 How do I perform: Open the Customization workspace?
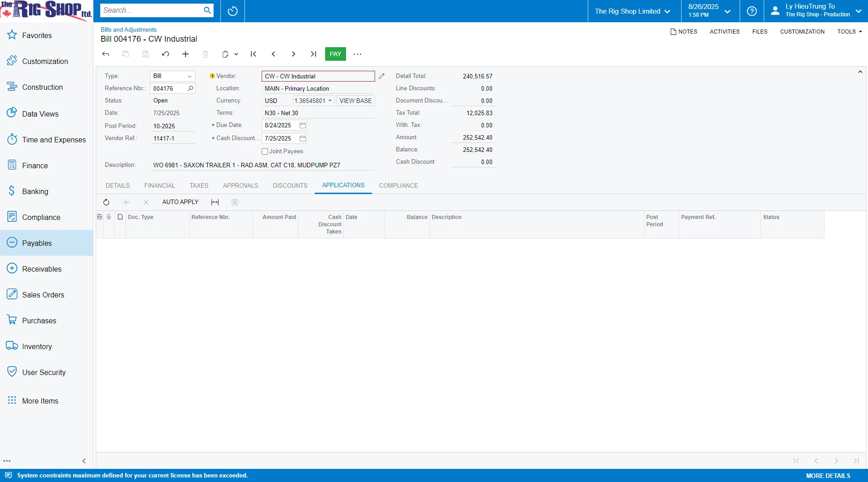46,61
